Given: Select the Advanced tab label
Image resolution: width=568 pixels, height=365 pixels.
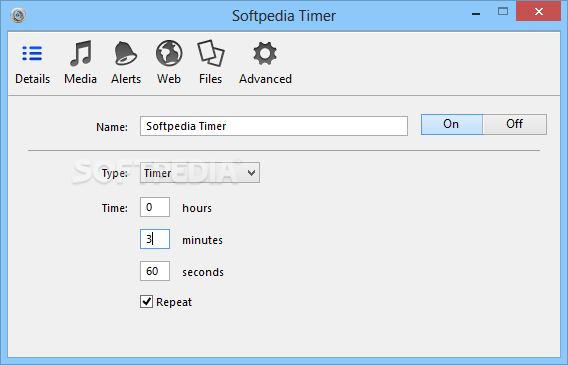Looking at the screenshot, I should click(265, 79).
